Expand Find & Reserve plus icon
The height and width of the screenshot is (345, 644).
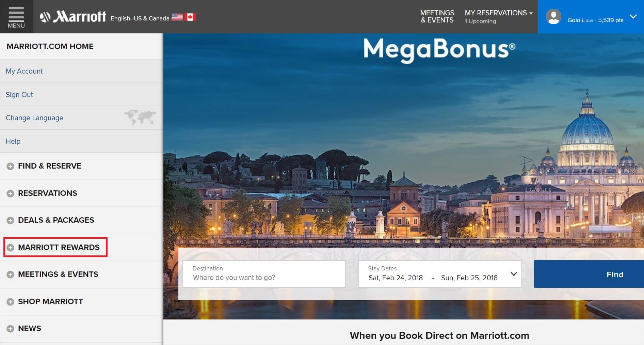point(11,166)
